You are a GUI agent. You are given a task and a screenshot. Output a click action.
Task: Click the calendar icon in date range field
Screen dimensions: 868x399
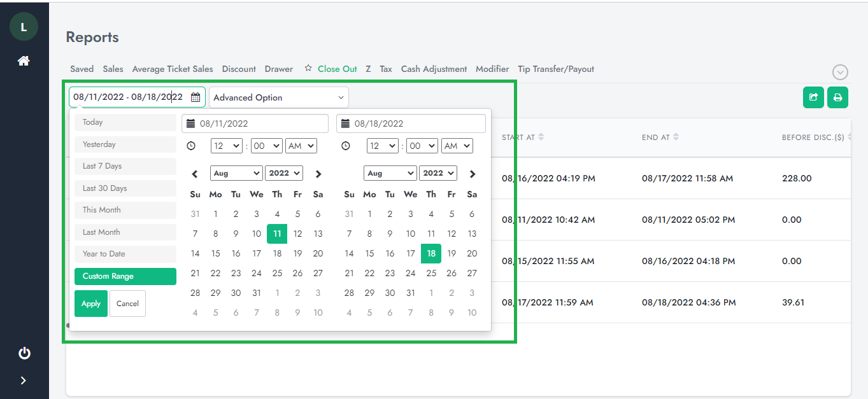coord(196,97)
